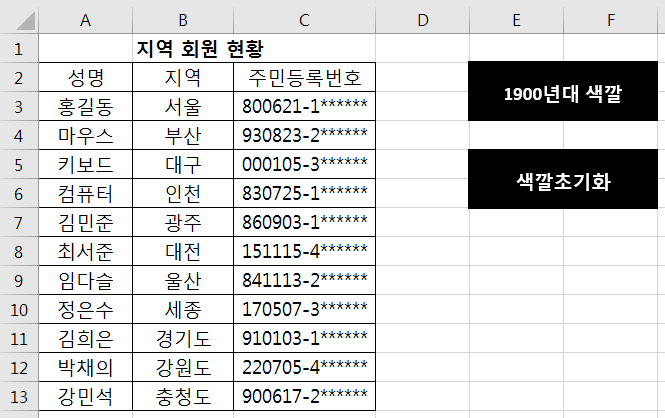Click the 1900년대 색깔 macro button
The height and width of the screenshot is (418, 665).
click(563, 91)
